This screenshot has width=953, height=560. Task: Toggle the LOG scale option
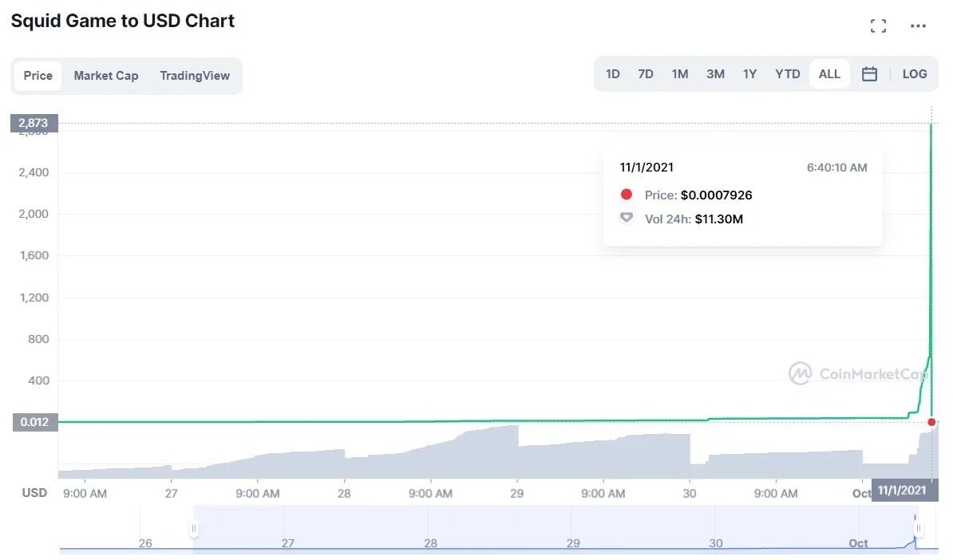914,74
